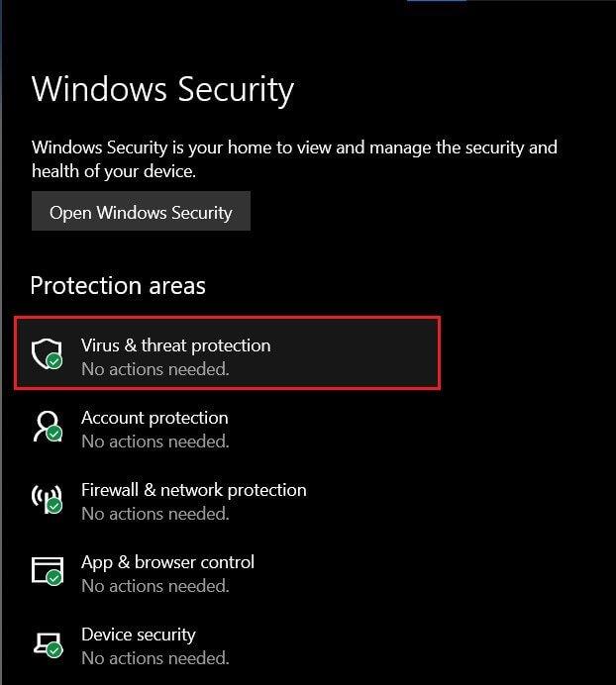Select the Account protection label
The width and height of the screenshot is (616, 685).
tap(154, 418)
